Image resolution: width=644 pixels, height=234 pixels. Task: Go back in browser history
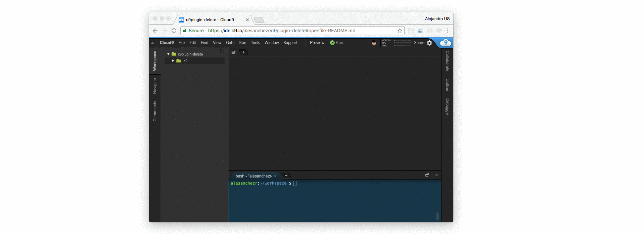[x=155, y=31]
